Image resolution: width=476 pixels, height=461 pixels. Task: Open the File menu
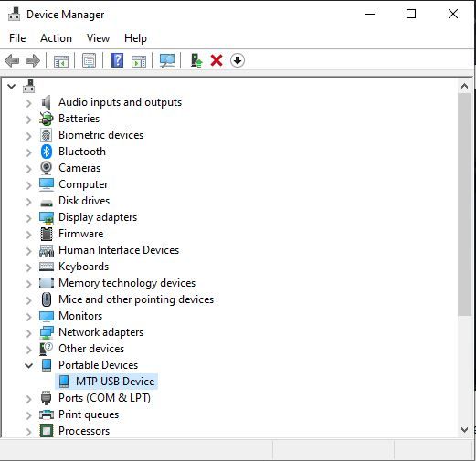tap(17, 38)
